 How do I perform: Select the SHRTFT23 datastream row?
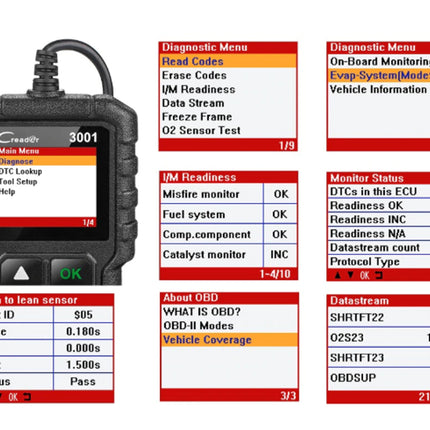pos(379,358)
